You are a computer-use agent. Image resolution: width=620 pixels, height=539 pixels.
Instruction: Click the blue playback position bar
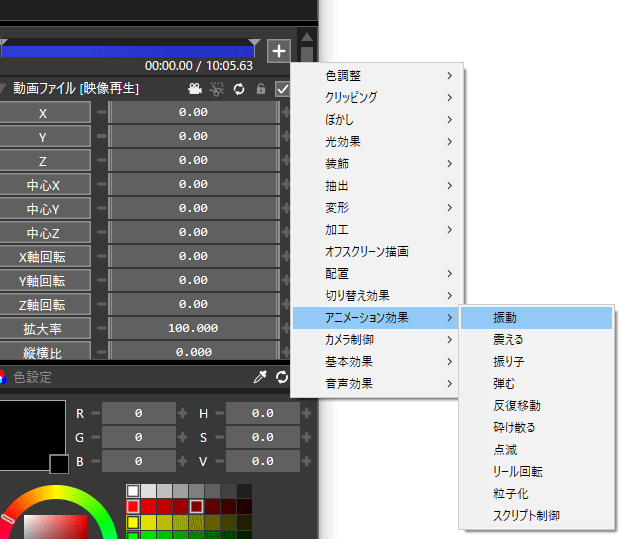click(x=128, y=52)
